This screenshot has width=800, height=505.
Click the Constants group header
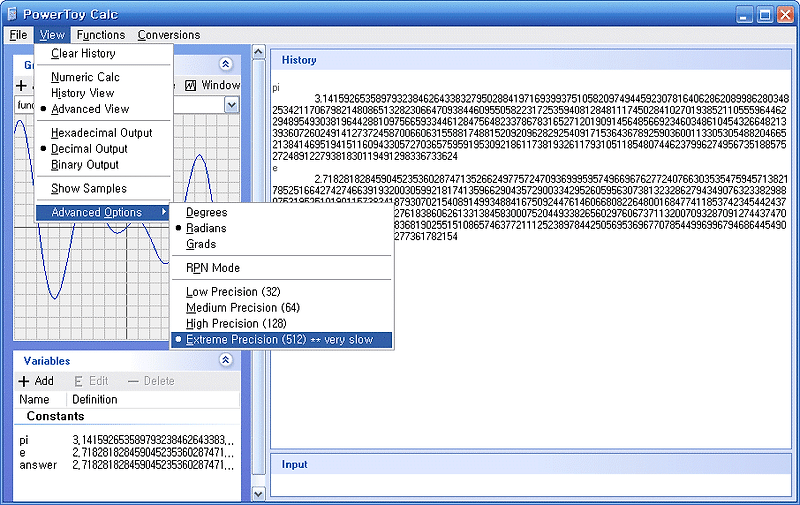pos(55,416)
